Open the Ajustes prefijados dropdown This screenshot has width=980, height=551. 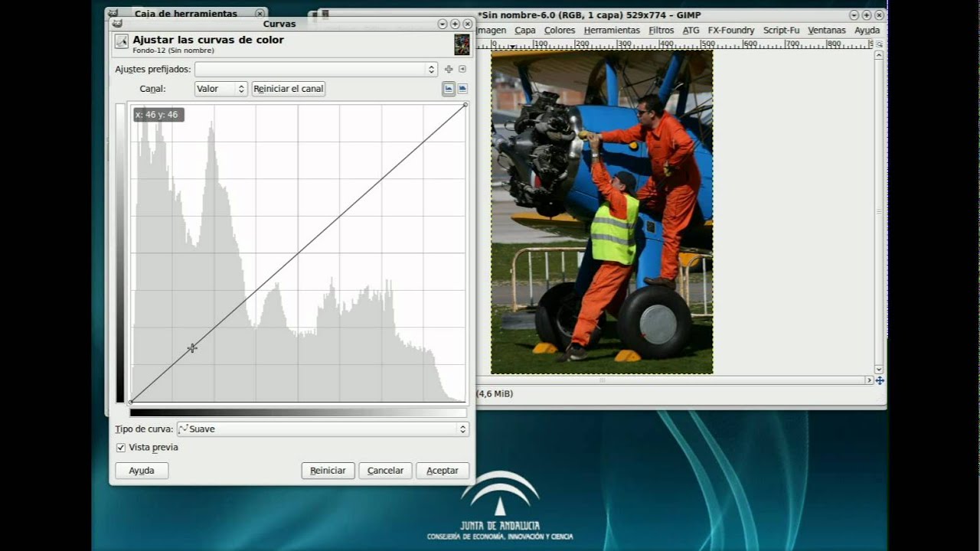pos(315,69)
